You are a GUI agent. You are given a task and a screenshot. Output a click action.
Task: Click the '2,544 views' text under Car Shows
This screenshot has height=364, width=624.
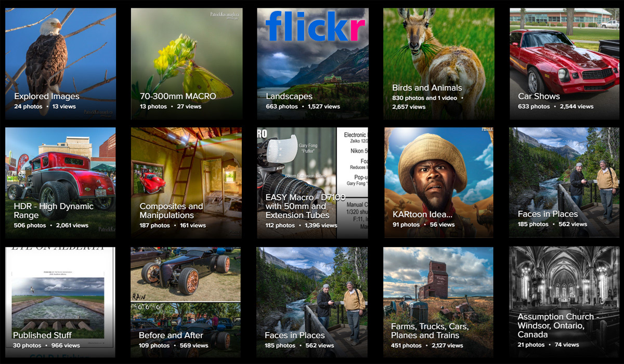[577, 107]
